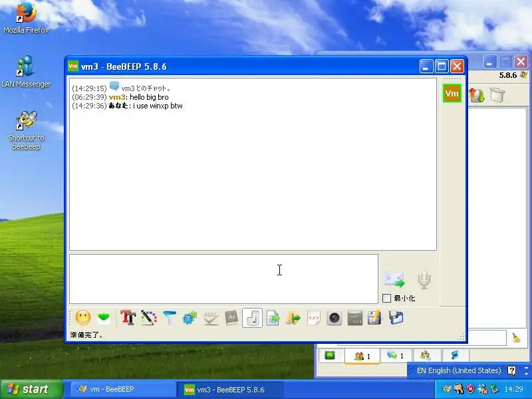The image size is (532, 399).
Task: Click the gray dictionary book icon
Action: click(231, 318)
